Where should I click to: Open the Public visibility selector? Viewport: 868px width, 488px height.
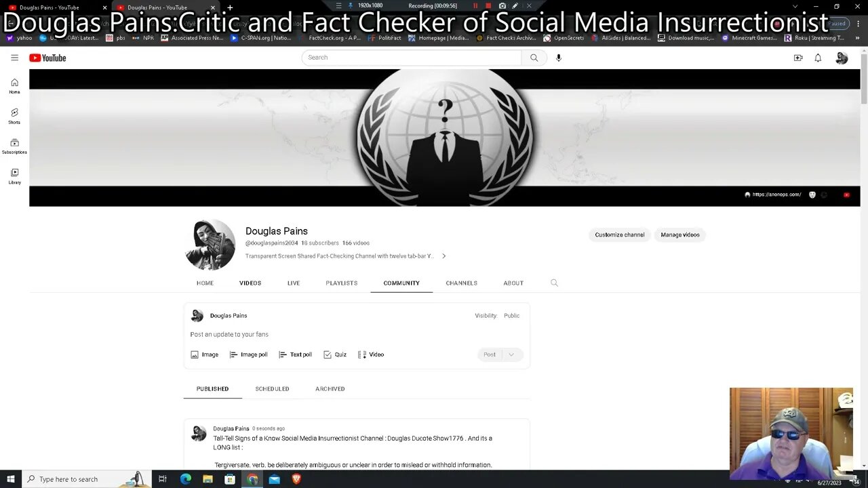pyautogui.click(x=511, y=316)
